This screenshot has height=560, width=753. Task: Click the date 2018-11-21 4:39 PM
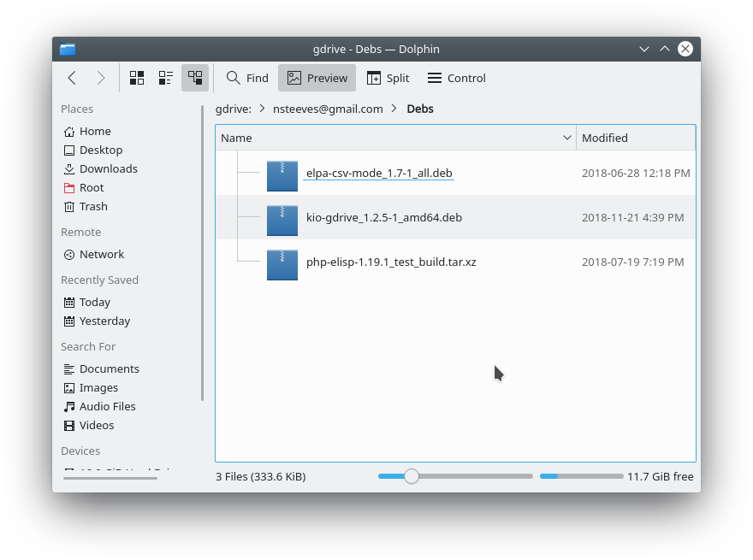pyautogui.click(x=633, y=217)
